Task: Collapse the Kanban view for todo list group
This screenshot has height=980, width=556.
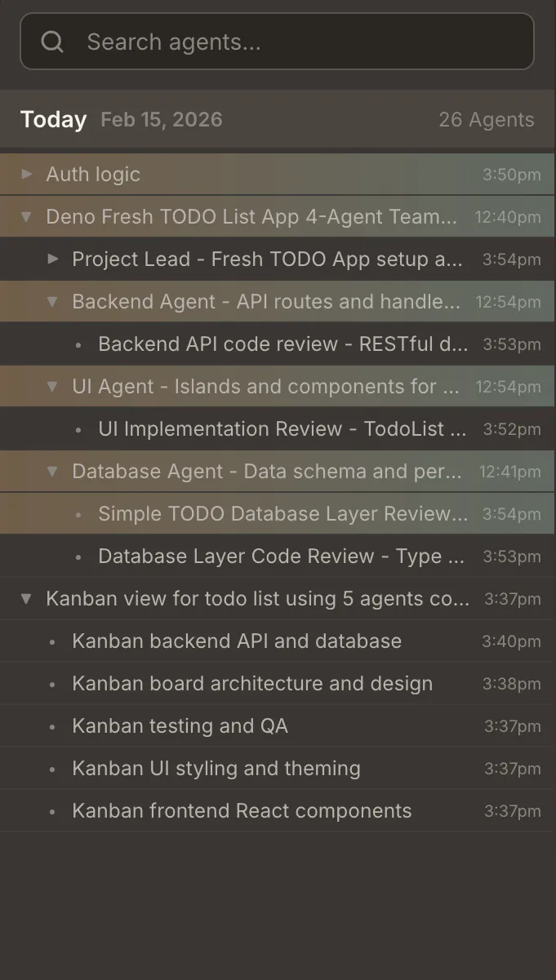Action: pyautogui.click(x=25, y=598)
